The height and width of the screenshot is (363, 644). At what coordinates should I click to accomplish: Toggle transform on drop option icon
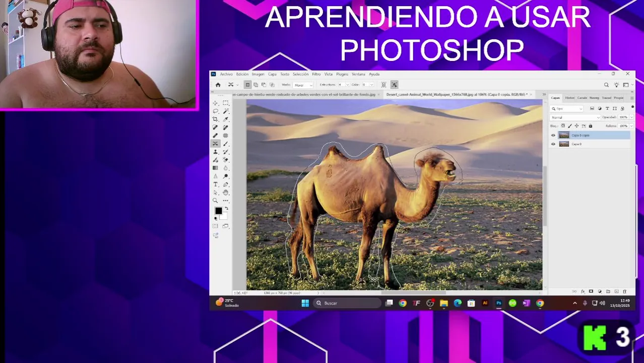coord(394,85)
